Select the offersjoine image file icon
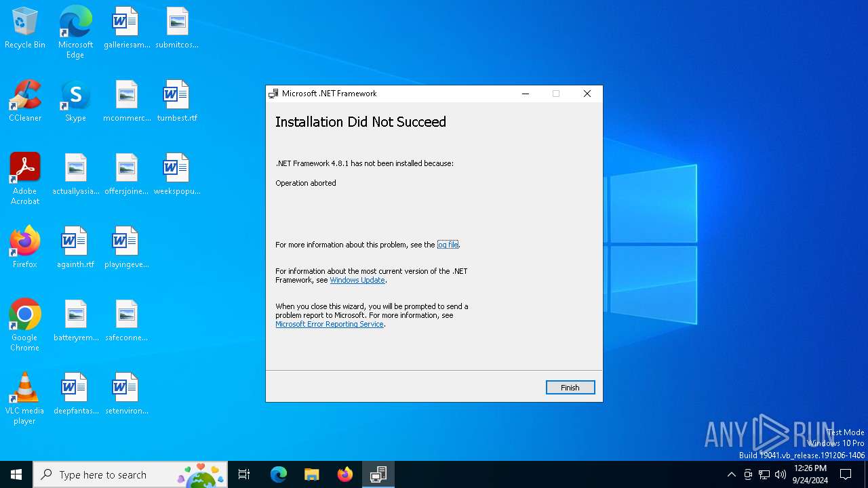Screen dimensions: 868x488 [127, 175]
